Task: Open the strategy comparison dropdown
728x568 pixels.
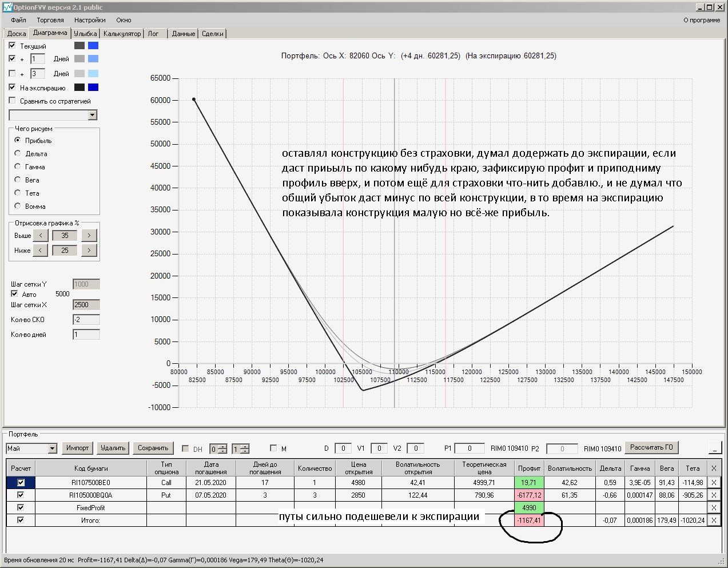Action: [x=93, y=115]
